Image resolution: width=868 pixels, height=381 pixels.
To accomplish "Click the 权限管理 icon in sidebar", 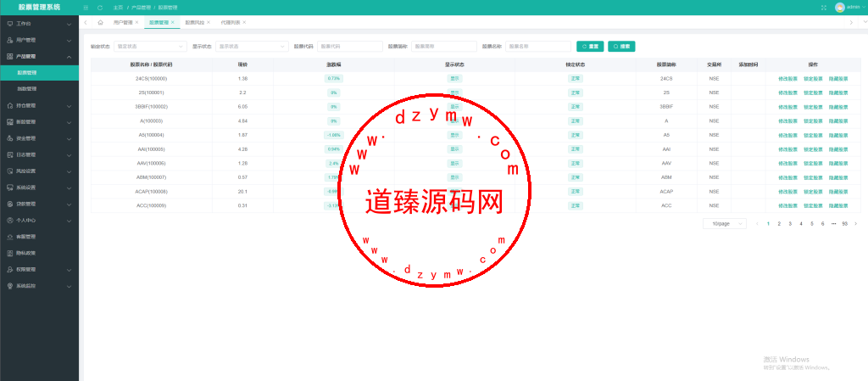I will point(10,269).
